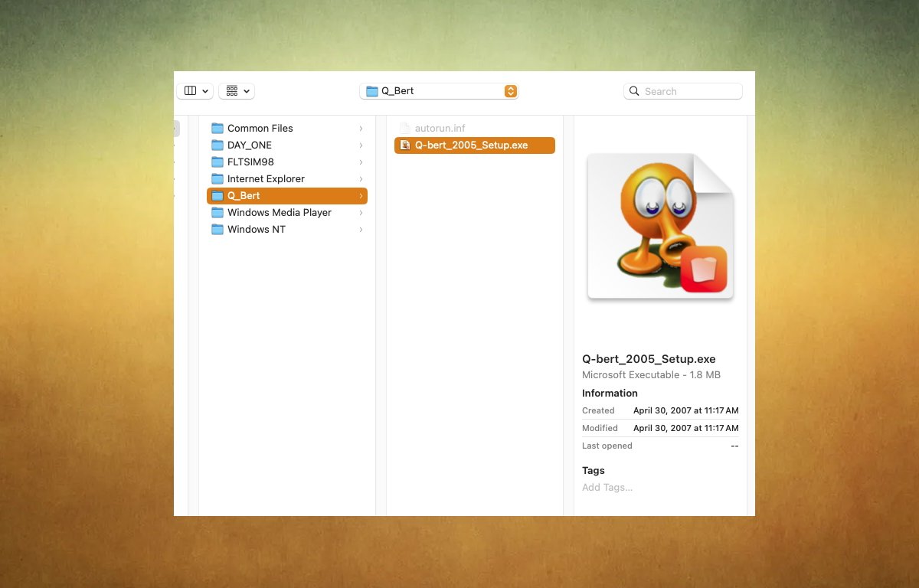Click the Q-bert_2005_Setup.exe file icon

(x=405, y=145)
